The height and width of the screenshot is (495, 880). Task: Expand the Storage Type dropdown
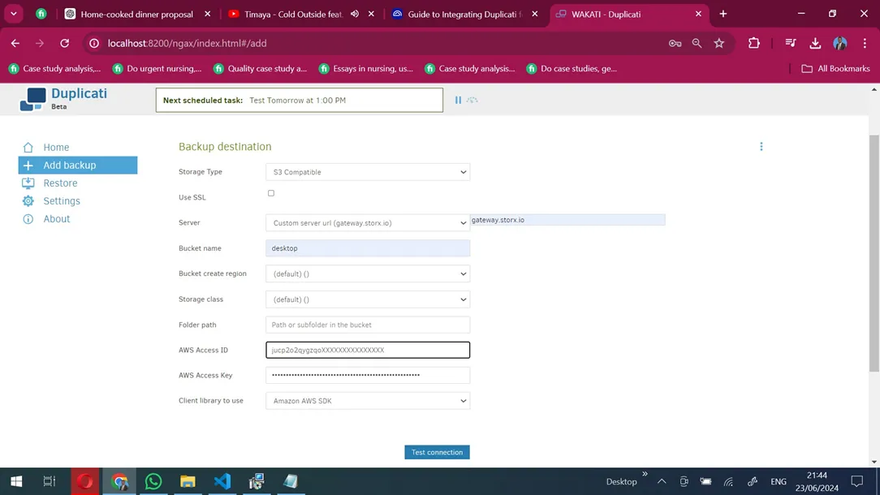367,172
